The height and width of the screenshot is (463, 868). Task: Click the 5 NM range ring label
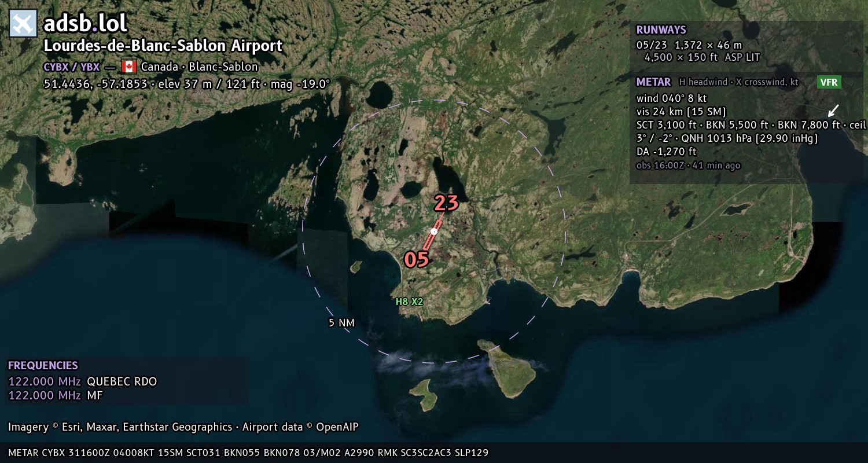point(341,323)
